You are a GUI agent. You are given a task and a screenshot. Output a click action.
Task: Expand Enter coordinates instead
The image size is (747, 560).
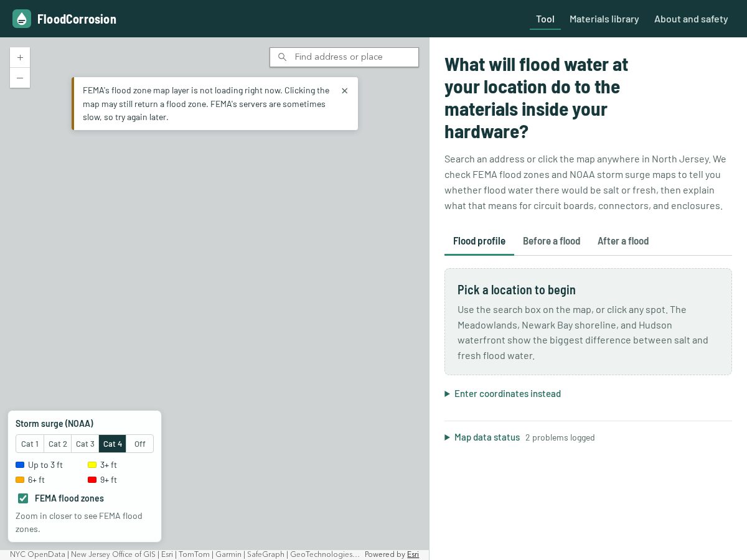[503, 394]
